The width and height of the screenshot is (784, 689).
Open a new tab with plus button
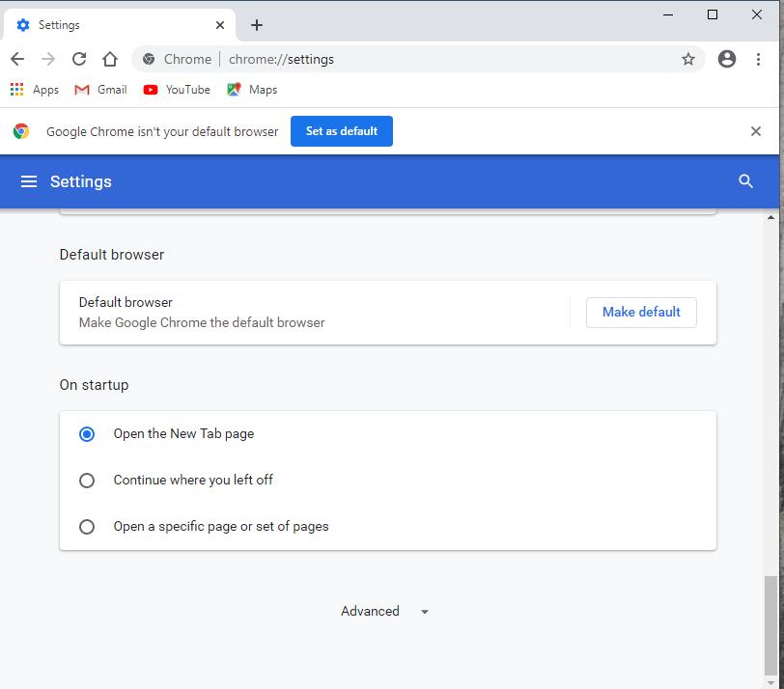[x=257, y=25]
